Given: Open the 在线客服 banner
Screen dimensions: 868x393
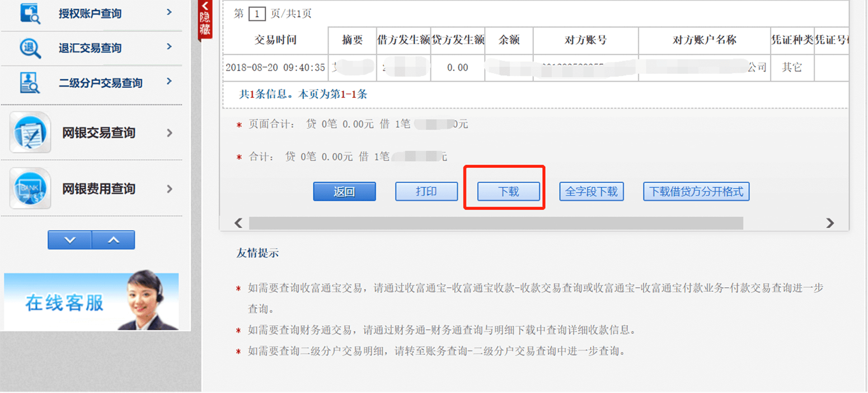Looking at the screenshot, I should 91,301.
